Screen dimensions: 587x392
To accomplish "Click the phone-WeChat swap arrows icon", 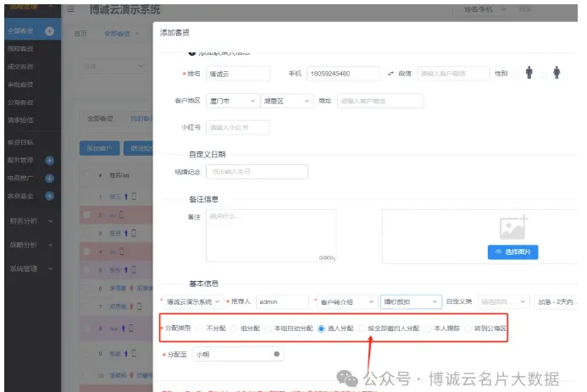I will pos(390,74).
